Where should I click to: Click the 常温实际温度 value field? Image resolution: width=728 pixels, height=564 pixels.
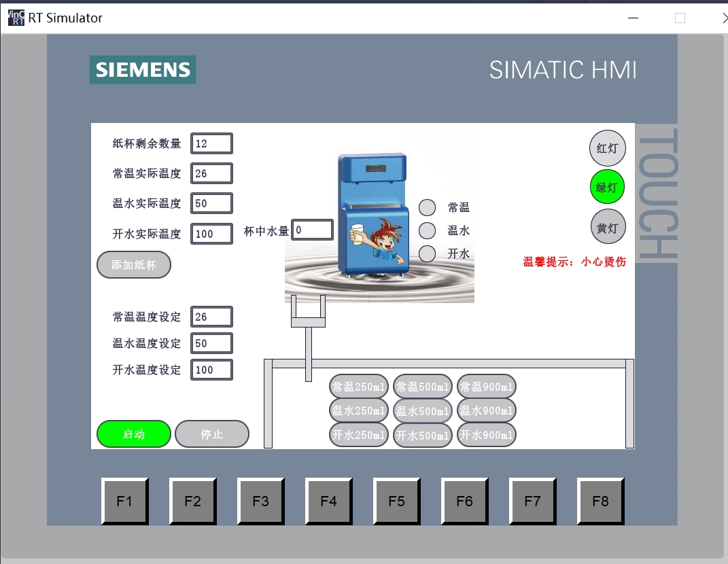point(211,173)
